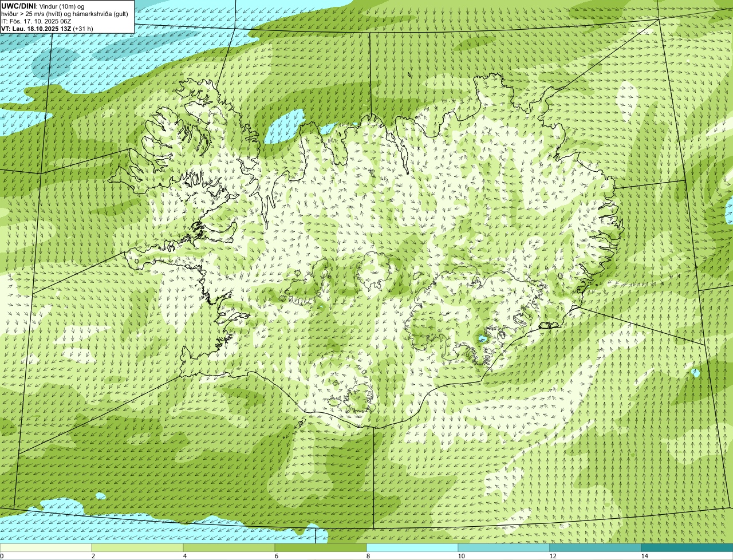Click the light cyan 8–10 legend segment
The width and height of the screenshot is (733, 560).
(x=412, y=547)
